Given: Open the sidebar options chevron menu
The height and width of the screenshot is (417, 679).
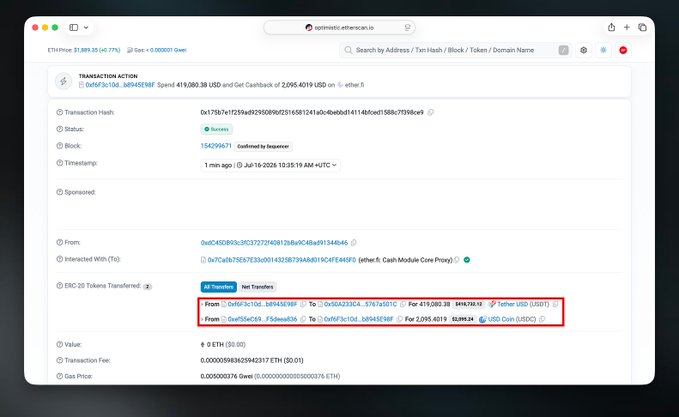Looking at the screenshot, I should [86, 27].
